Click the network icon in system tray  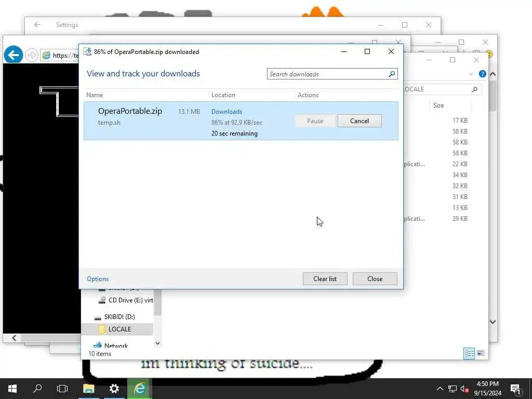point(453,389)
